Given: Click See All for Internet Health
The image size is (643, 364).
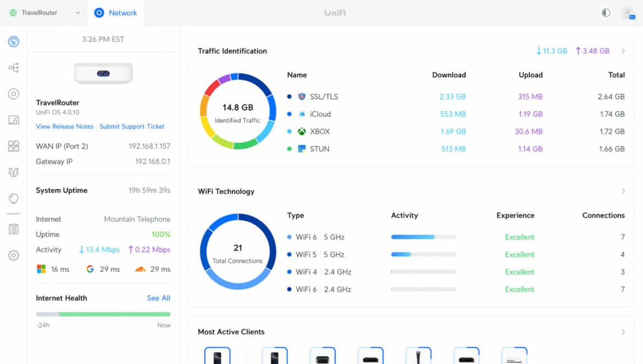Looking at the screenshot, I should [x=159, y=298].
